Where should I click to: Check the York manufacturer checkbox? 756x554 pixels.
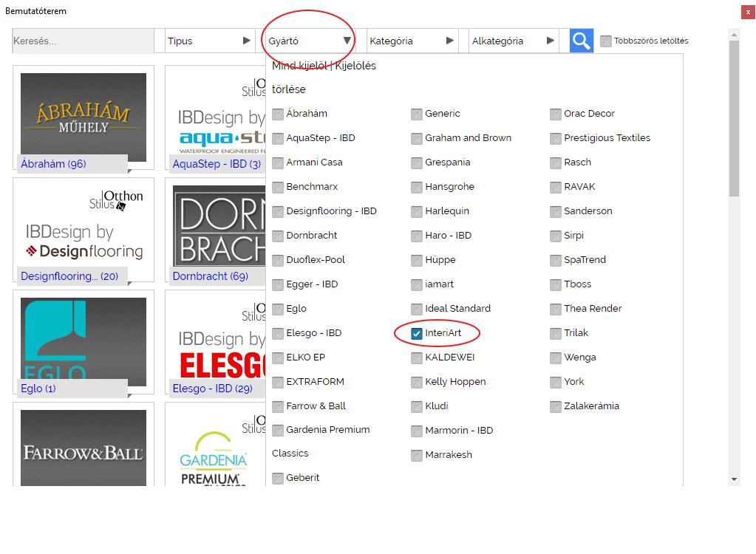click(556, 383)
